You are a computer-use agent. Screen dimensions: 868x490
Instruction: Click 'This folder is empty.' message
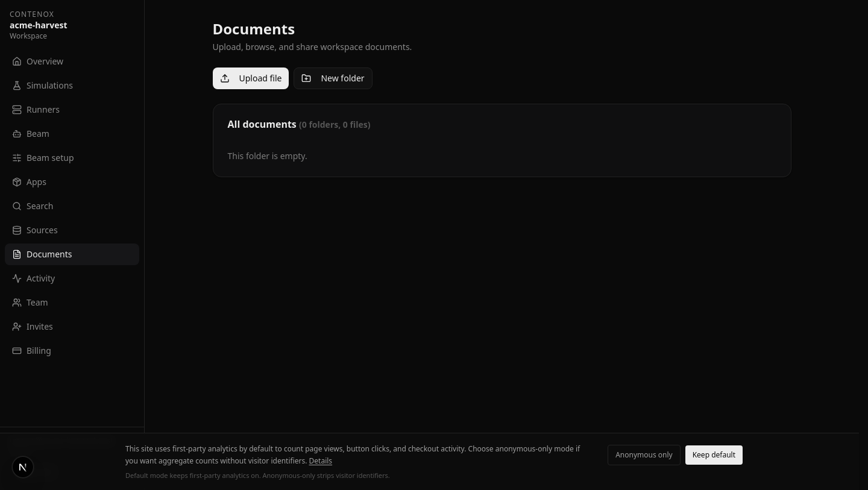[x=267, y=156]
